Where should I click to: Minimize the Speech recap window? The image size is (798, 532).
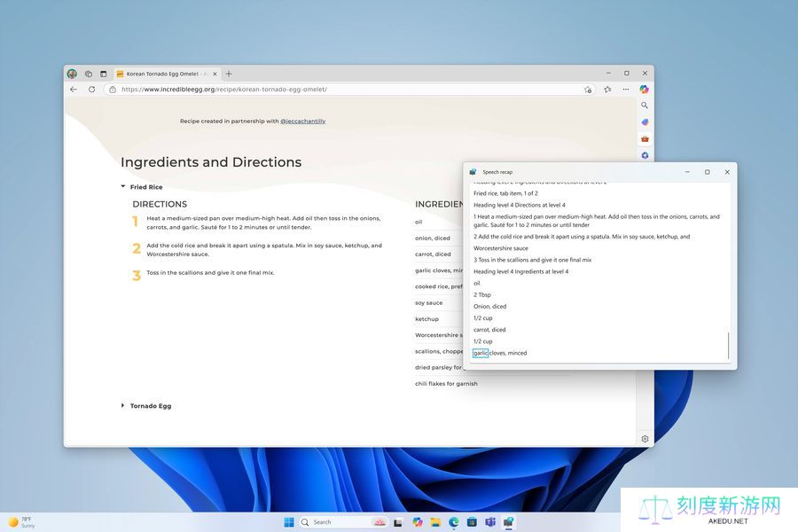click(687, 172)
